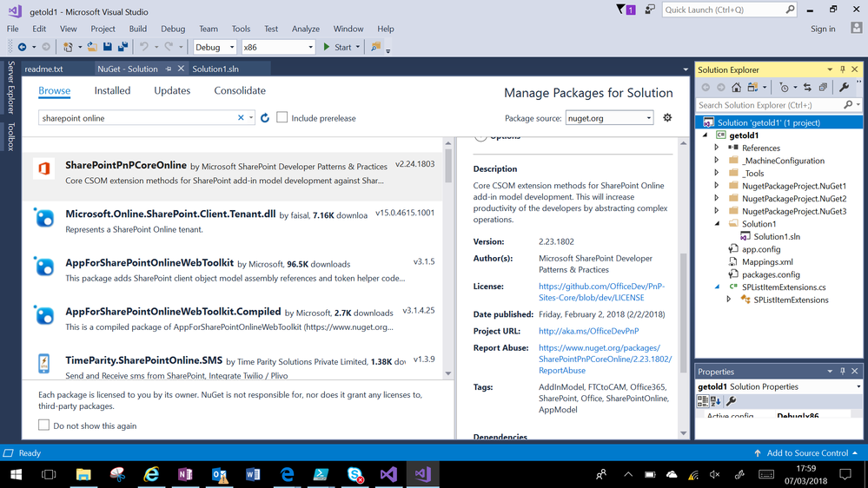Click the feedback icon near Quick Launch

(650, 10)
